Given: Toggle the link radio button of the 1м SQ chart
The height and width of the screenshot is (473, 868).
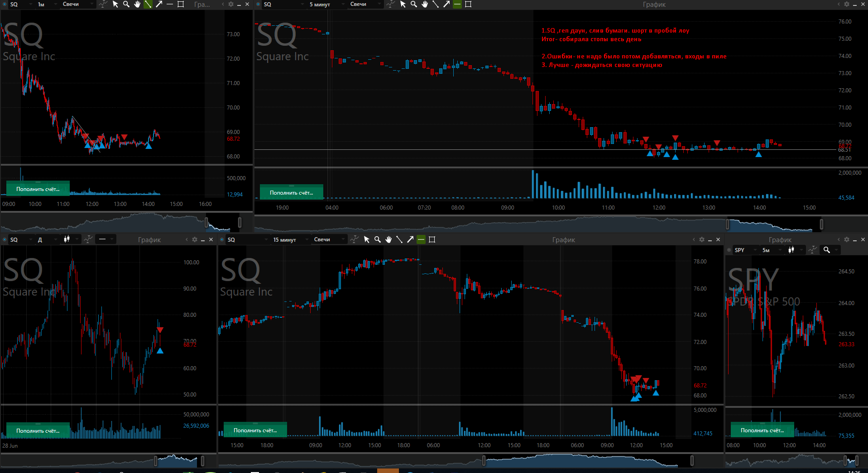Looking at the screenshot, I should pyautogui.click(x=5, y=4).
